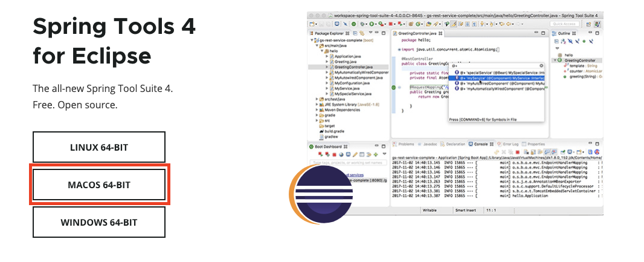Expand the collapsed import line marker in editor
The image size is (644, 262).
pyautogui.click(x=399, y=50)
